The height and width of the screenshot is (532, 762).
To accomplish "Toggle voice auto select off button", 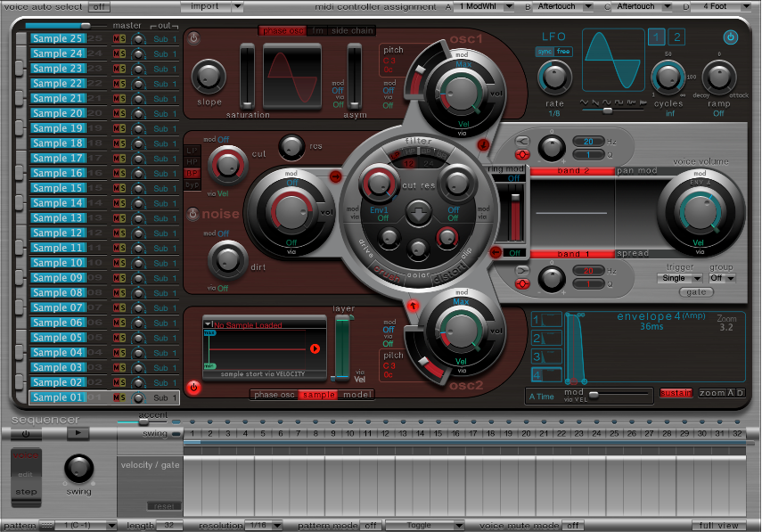I will [99, 7].
